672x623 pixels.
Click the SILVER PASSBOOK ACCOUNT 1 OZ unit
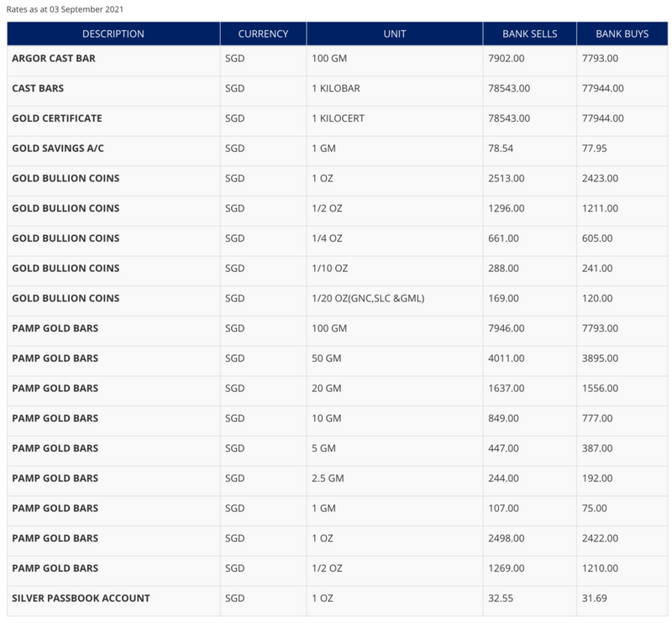(x=323, y=598)
